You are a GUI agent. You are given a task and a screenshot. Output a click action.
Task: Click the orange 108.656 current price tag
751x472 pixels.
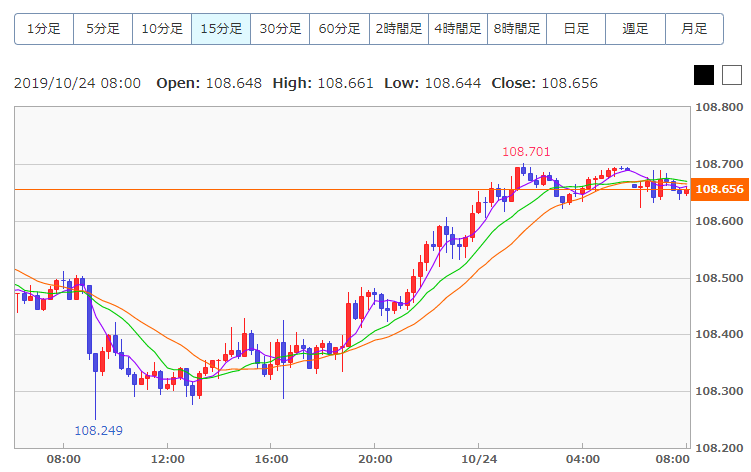point(720,189)
